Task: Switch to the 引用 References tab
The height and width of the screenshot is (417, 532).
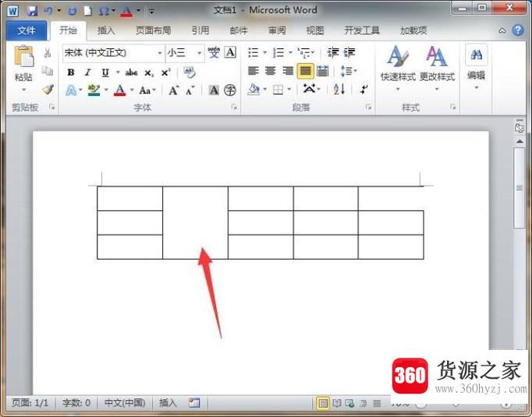Action: click(200, 30)
